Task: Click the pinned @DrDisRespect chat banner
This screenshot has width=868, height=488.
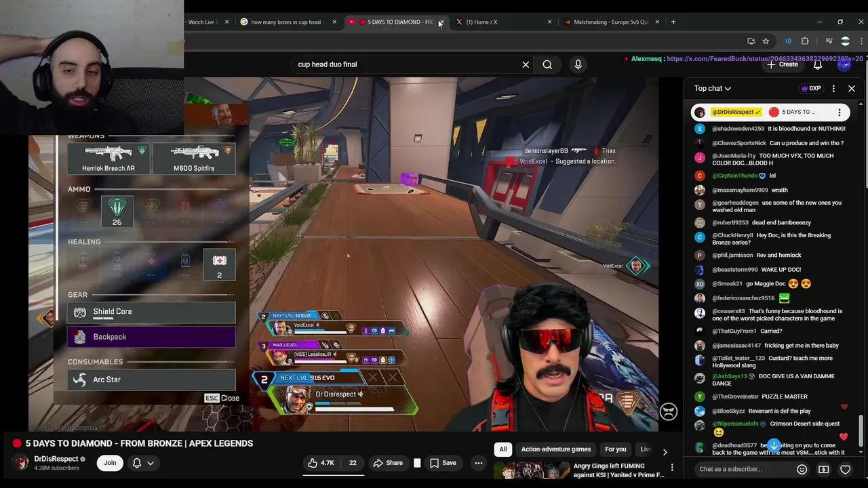Action: [770, 112]
